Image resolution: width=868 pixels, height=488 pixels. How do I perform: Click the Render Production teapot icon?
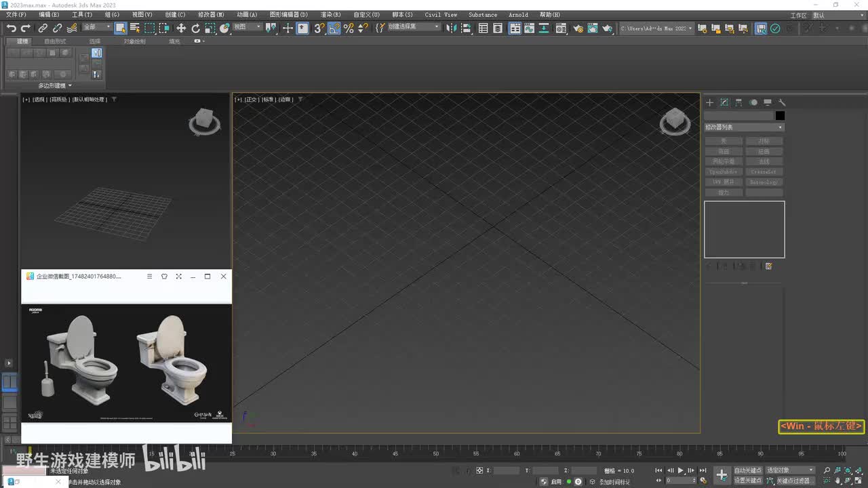coord(608,28)
